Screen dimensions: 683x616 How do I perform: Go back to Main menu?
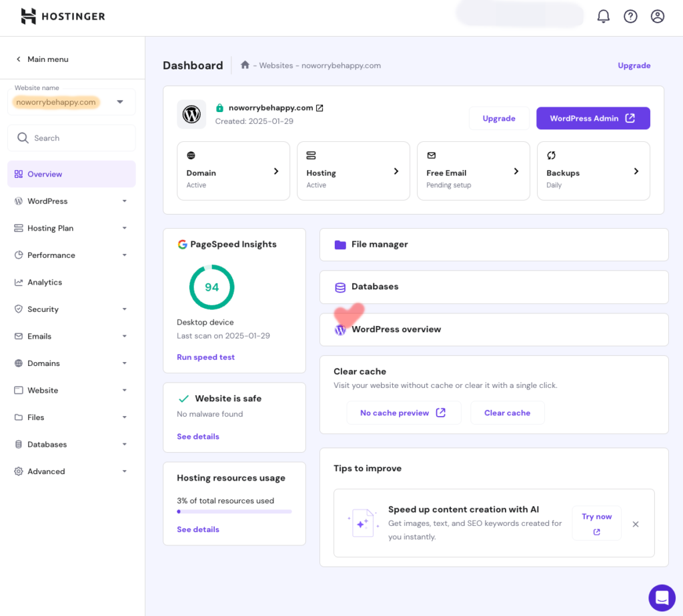click(x=42, y=59)
